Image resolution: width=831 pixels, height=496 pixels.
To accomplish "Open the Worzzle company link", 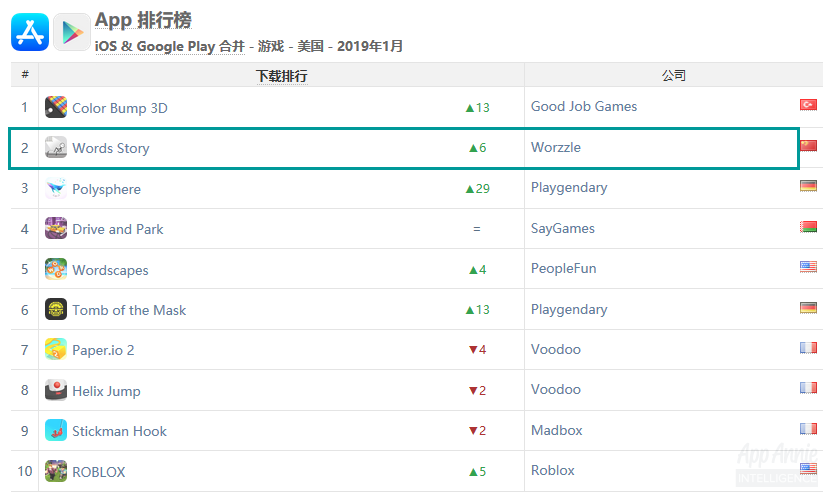I will tap(556, 147).
